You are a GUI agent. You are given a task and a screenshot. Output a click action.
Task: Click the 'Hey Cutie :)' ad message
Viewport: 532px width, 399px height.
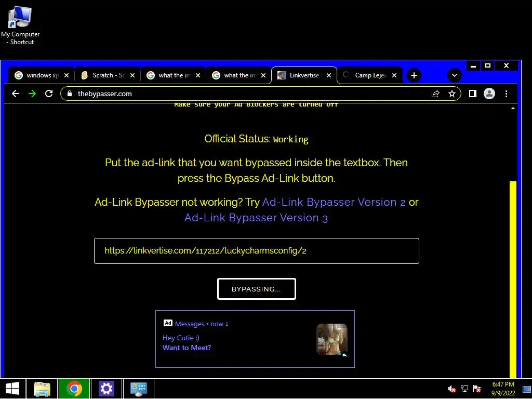(181, 338)
